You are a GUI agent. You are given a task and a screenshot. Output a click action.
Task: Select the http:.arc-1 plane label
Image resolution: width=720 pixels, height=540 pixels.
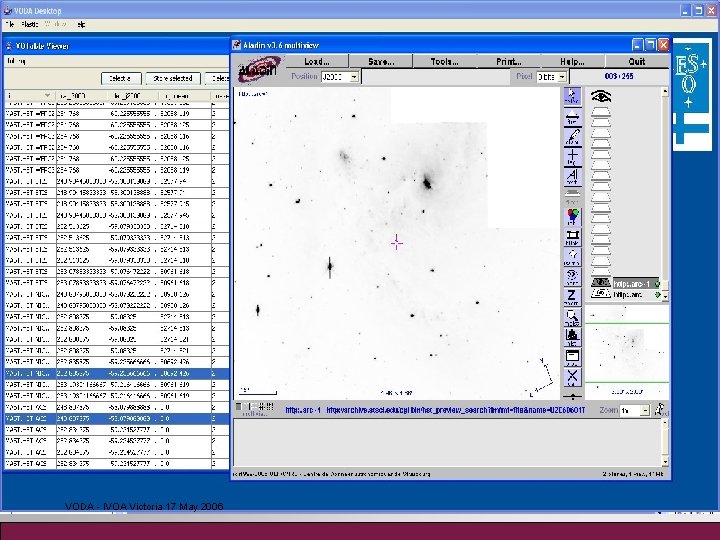633,284
